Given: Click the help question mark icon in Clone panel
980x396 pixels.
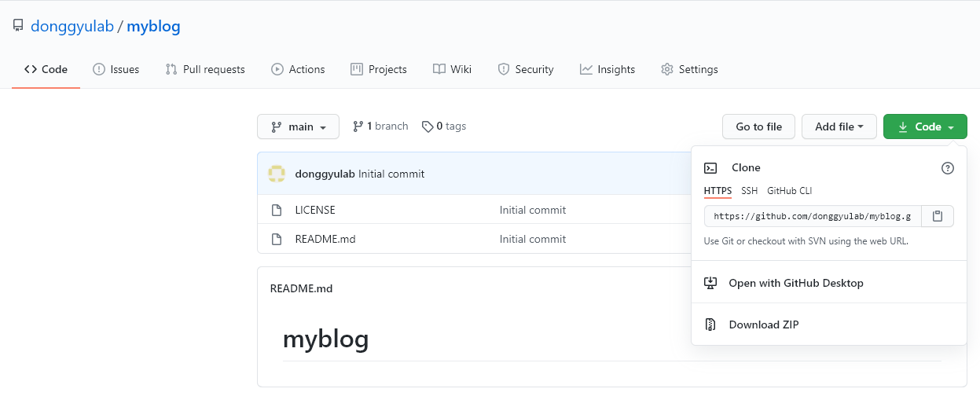Looking at the screenshot, I should pos(948,167).
